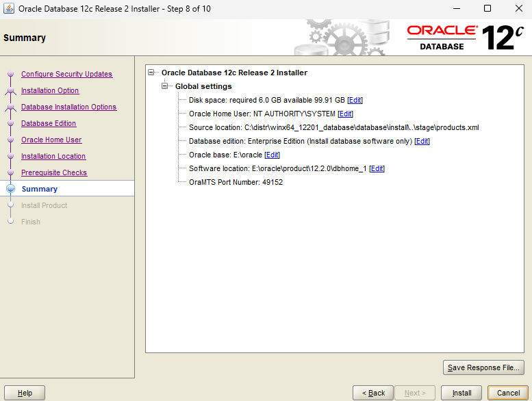Select the Enterprise Edition database edition text
532x401 pixels.
click(301, 141)
